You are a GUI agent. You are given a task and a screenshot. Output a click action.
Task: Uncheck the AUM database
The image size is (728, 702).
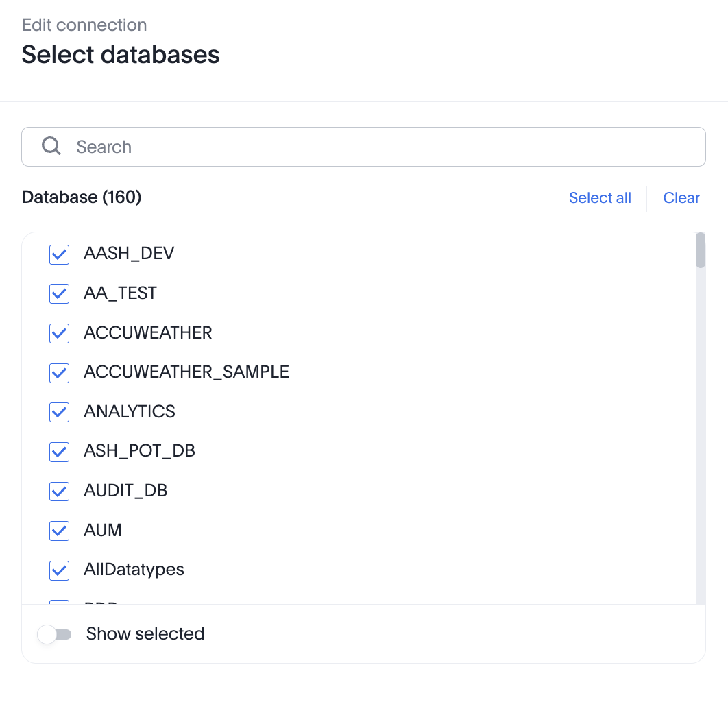point(59,531)
